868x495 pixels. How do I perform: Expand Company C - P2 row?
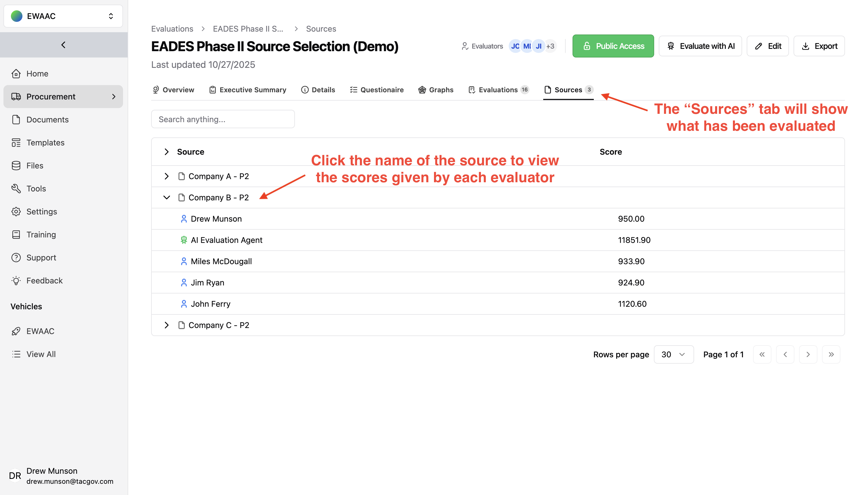[166, 325]
